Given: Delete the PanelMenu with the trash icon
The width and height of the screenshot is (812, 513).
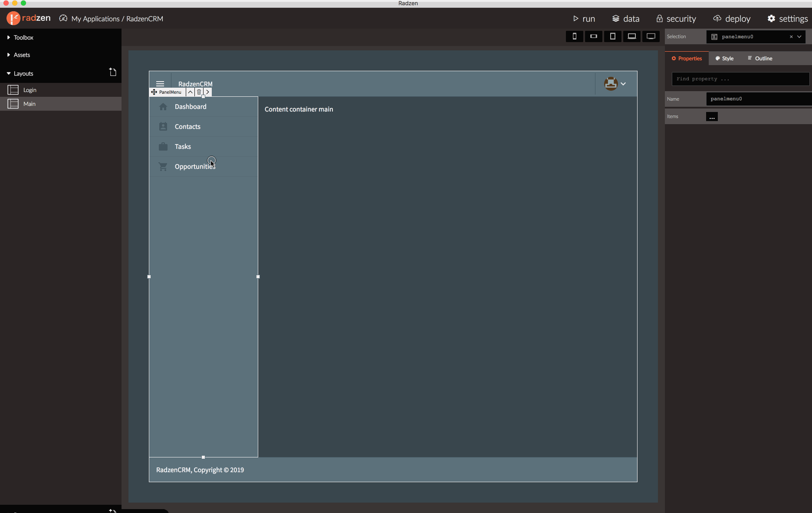Looking at the screenshot, I should coord(199,92).
